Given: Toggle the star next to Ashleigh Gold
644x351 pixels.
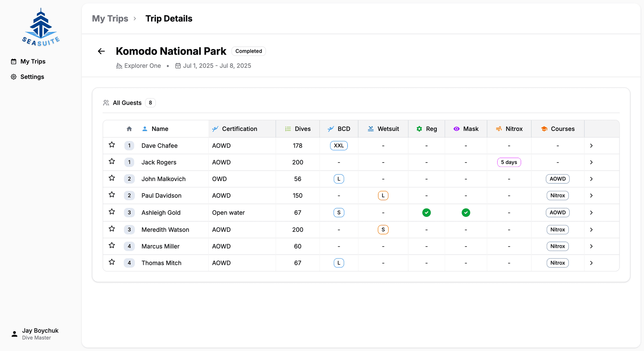Looking at the screenshot, I should point(112,212).
